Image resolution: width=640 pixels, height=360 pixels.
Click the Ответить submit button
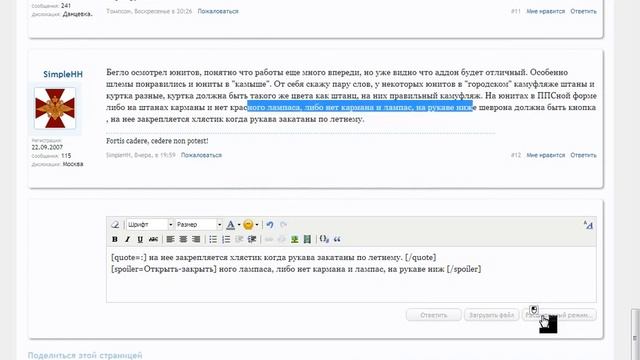click(433, 315)
